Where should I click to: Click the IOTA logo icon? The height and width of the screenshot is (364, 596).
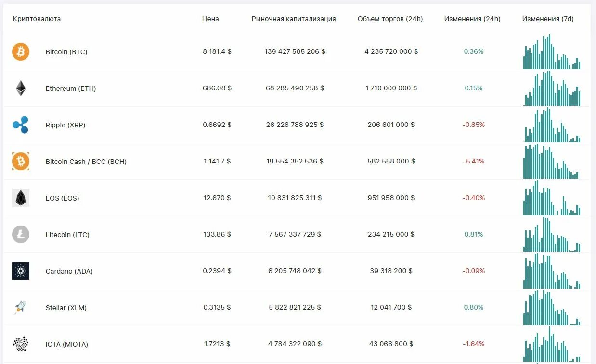pos(21,344)
